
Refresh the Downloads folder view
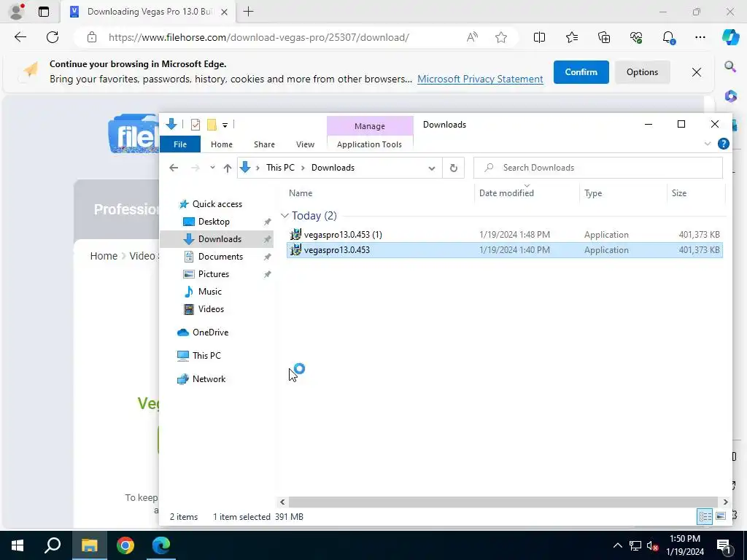coord(454,168)
